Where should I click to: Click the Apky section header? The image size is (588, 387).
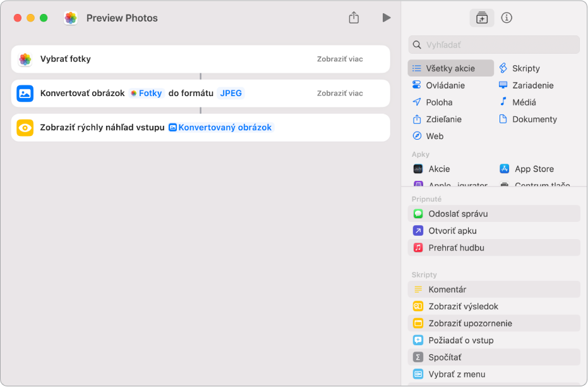coord(421,154)
